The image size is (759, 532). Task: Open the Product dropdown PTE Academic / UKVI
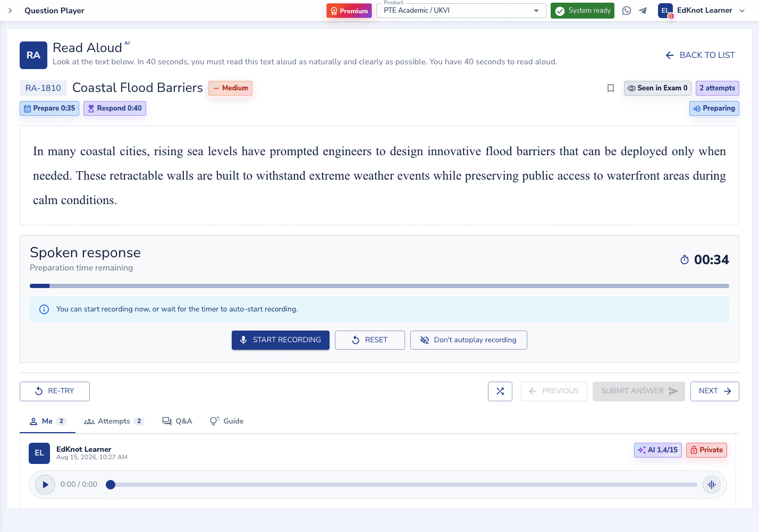click(461, 11)
